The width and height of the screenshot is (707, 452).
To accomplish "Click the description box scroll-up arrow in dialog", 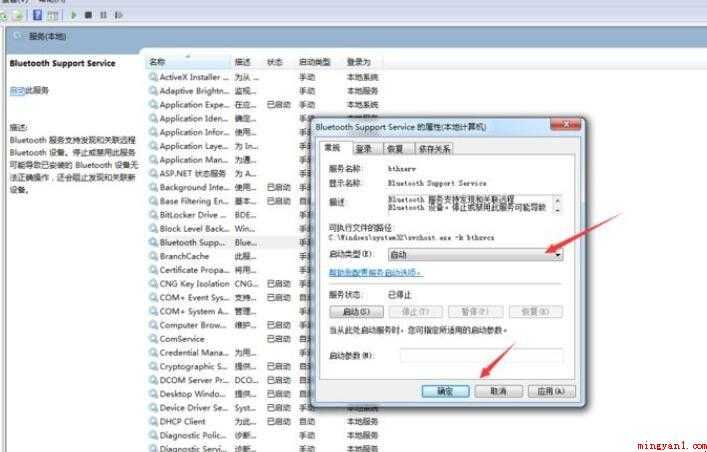I will point(558,200).
